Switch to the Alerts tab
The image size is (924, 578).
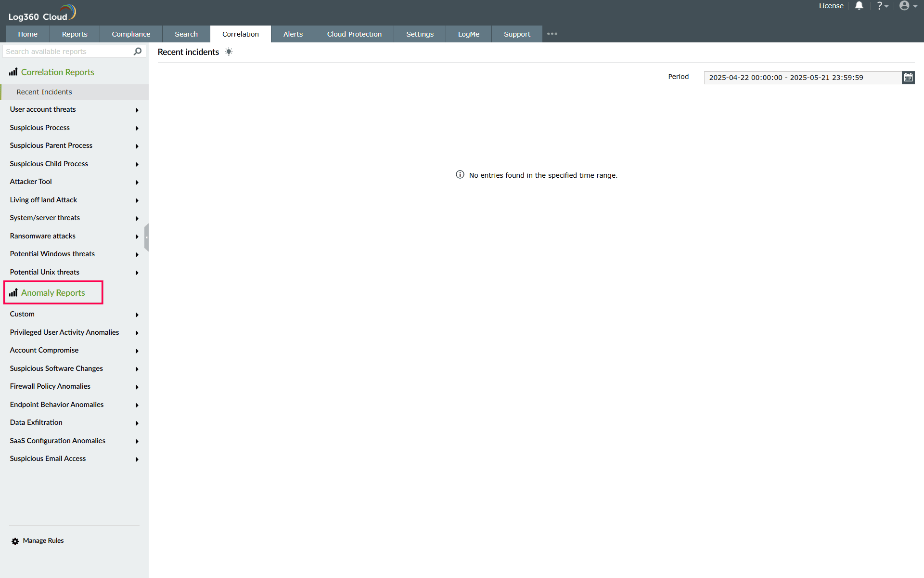[x=293, y=34]
